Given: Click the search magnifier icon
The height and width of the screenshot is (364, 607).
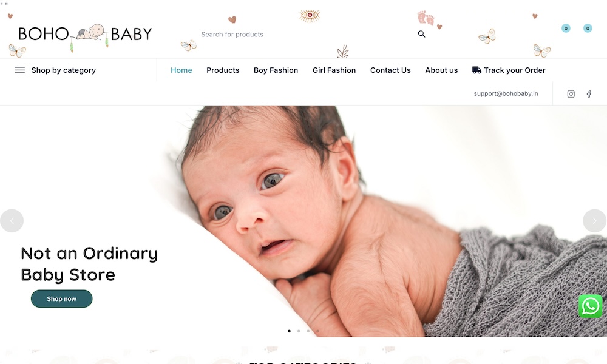Looking at the screenshot, I should point(422,34).
